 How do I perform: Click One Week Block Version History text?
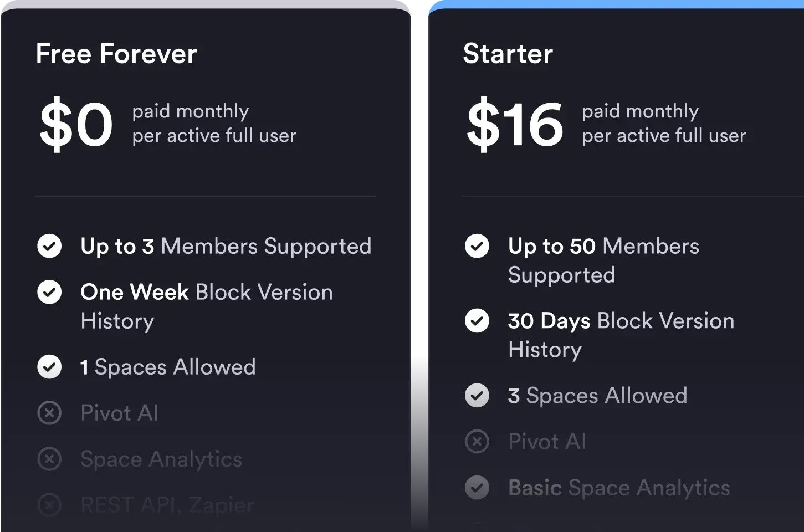pyautogui.click(x=206, y=306)
